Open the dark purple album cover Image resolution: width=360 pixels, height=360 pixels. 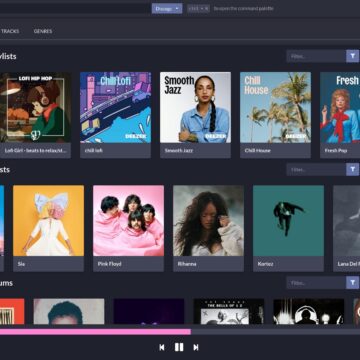click(149, 311)
